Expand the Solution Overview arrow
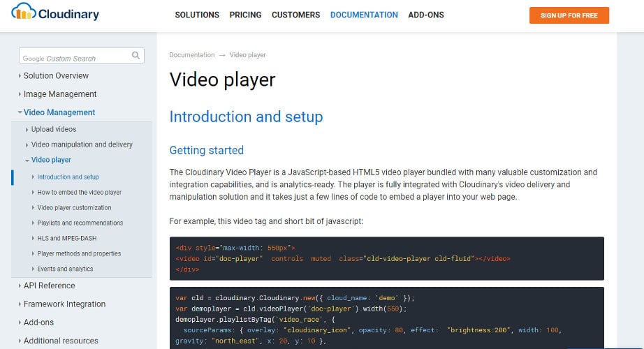 pos(20,75)
